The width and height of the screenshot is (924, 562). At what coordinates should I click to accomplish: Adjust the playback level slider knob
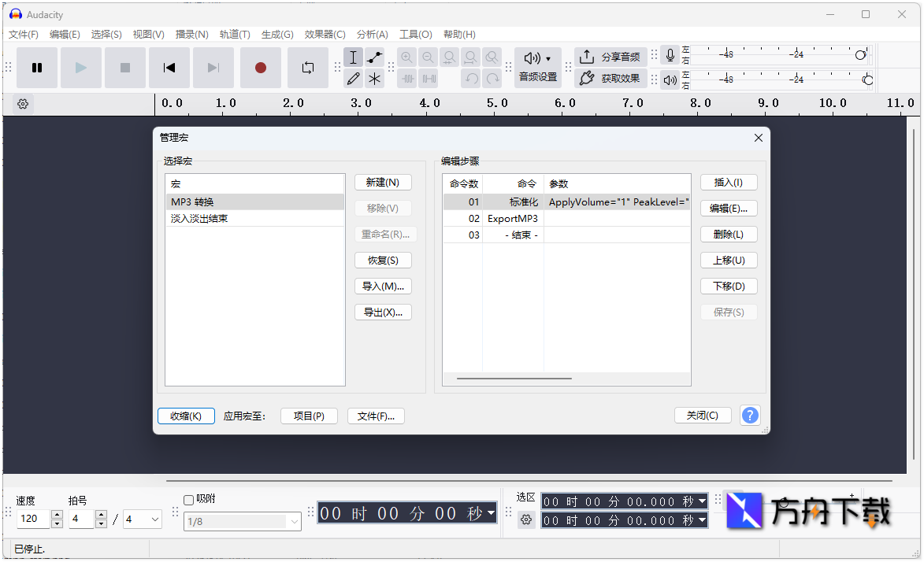click(x=867, y=79)
